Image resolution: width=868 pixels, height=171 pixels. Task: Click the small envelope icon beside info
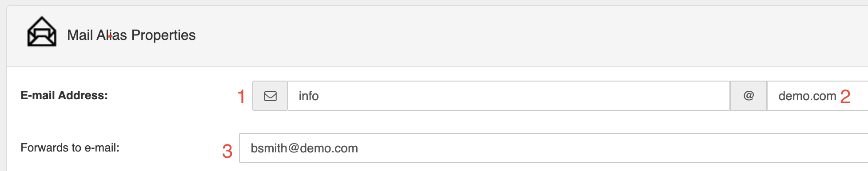[270, 96]
